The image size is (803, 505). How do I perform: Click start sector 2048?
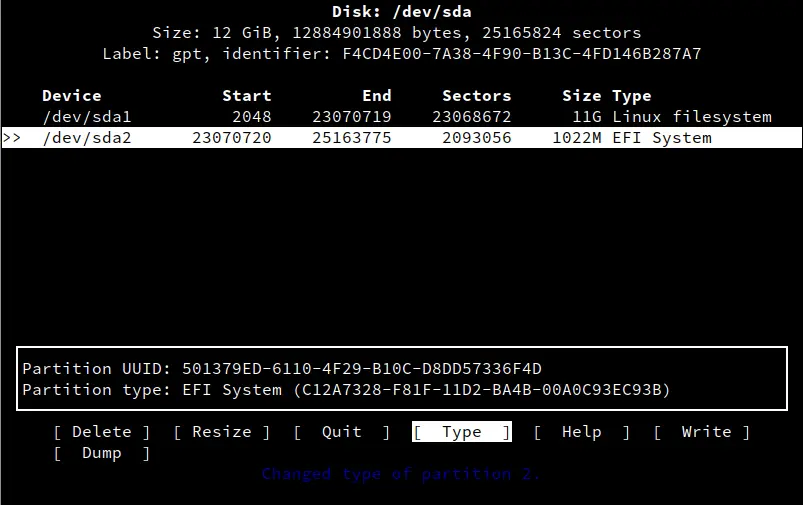point(252,117)
